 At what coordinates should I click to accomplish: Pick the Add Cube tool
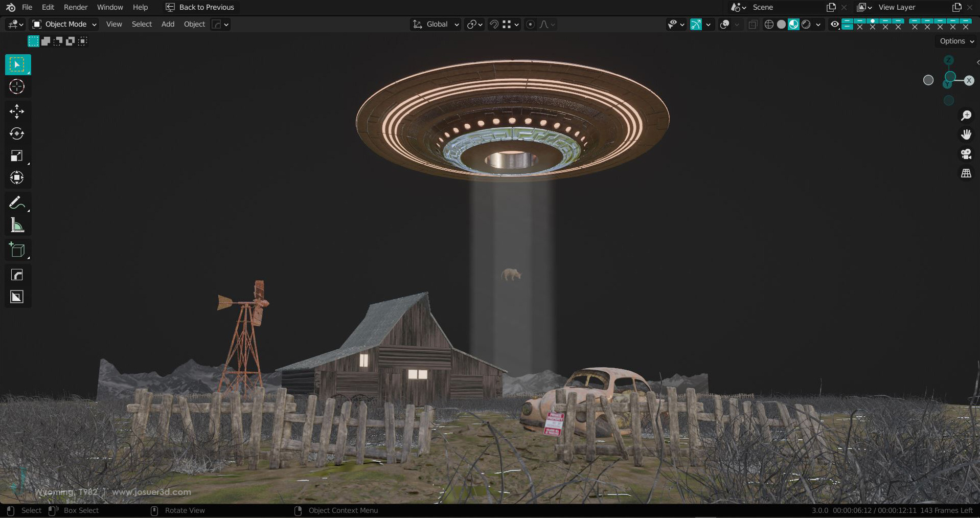(17, 250)
